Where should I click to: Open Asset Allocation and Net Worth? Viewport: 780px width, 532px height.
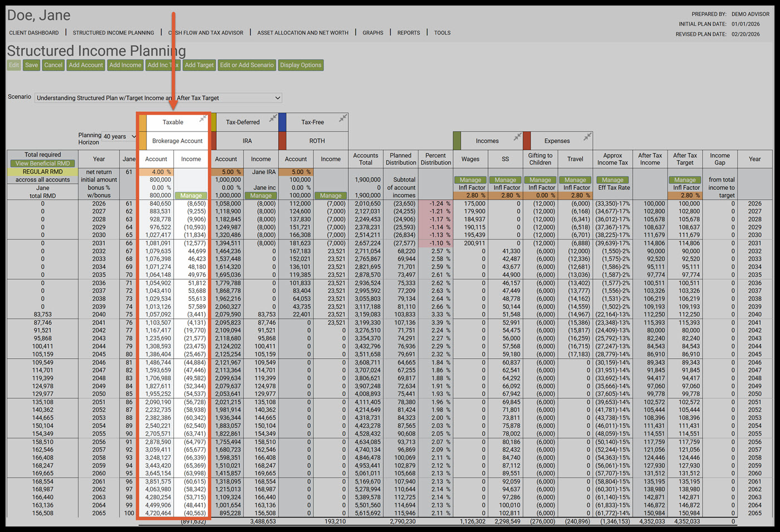click(x=303, y=33)
